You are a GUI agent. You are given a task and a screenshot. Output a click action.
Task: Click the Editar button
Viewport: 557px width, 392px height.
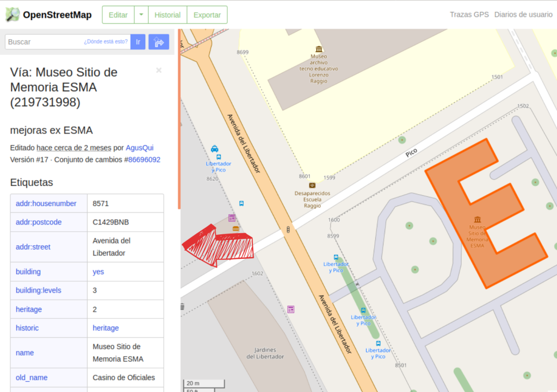click(x=118, y=15)
